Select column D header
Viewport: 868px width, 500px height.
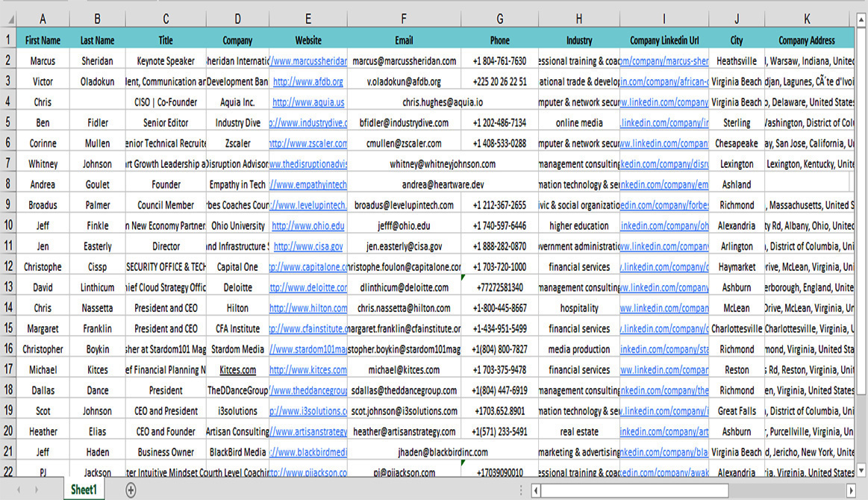tap(237, 19)
